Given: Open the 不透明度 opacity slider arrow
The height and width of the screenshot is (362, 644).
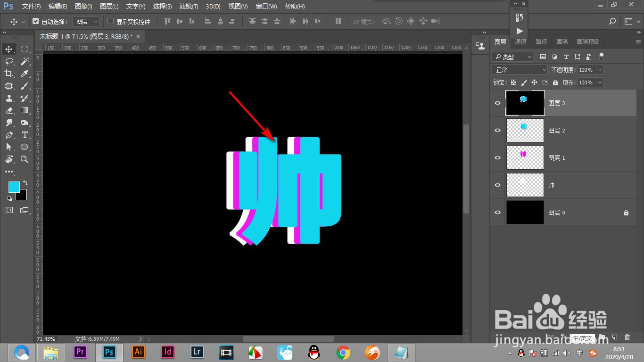Looking at the screenshot, I should point(600,70).
